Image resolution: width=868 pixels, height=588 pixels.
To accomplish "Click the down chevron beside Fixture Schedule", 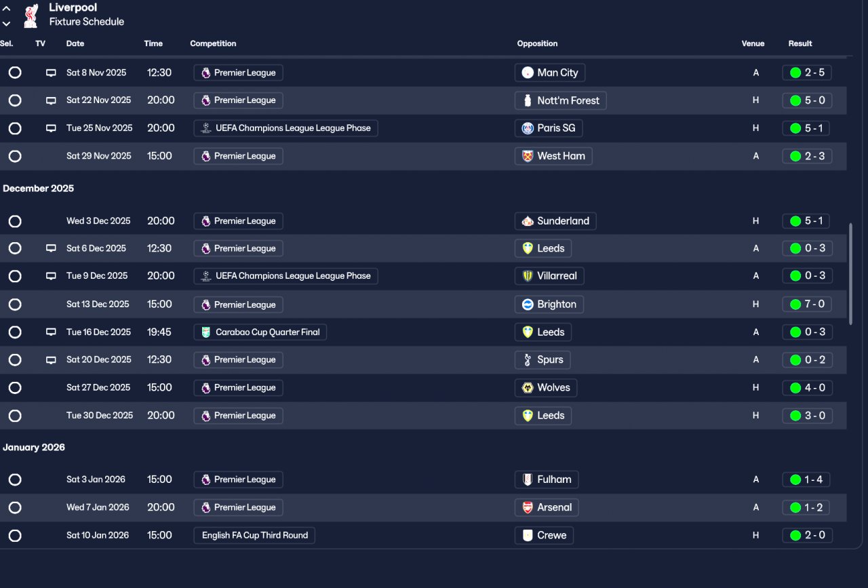I will pyautogui.click(x=7, y=23).
